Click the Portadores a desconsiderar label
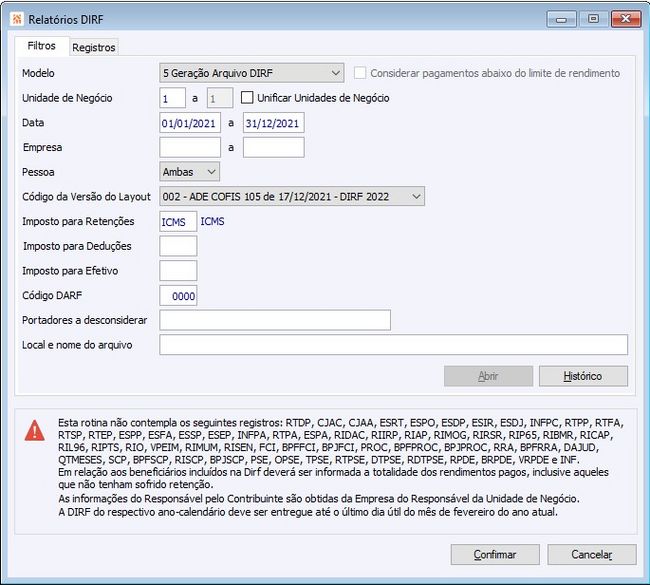 tap(85, 320)
